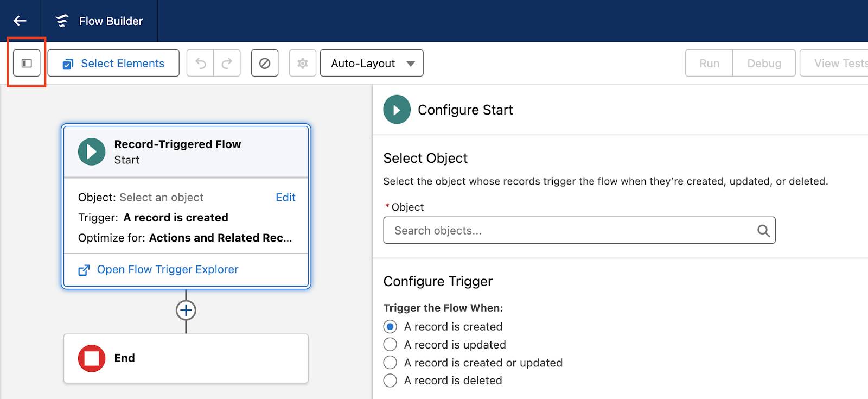Screen dimensions: 868x399
Task: Open Flow Trigger Explorer link
Action: tap(168, 269)
